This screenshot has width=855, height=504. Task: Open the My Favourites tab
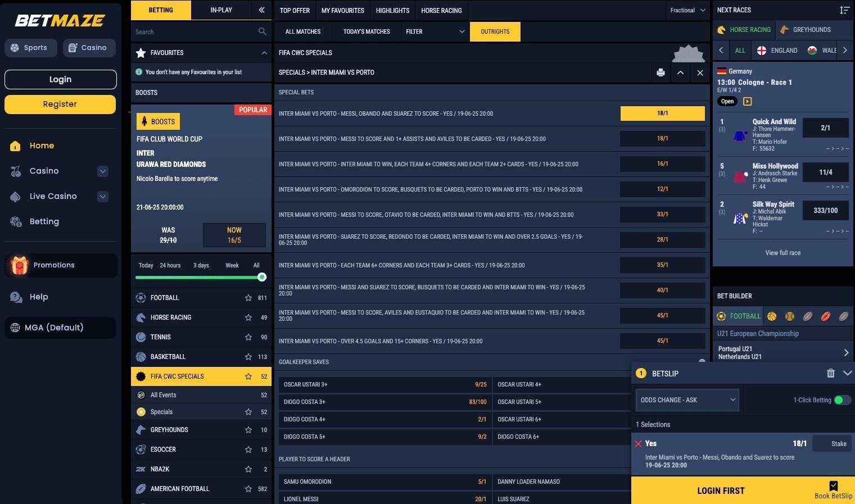tap(343, 10)
